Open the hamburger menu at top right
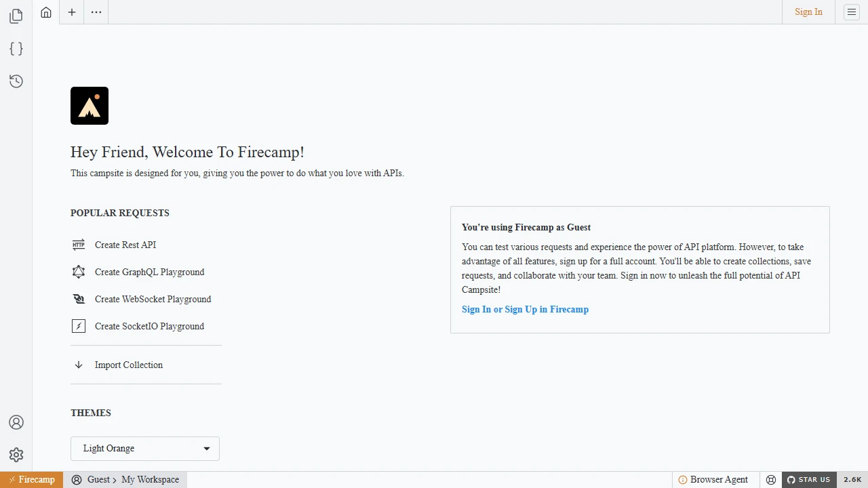Screen dimensions: 868x488 click(x=851, y=12)
